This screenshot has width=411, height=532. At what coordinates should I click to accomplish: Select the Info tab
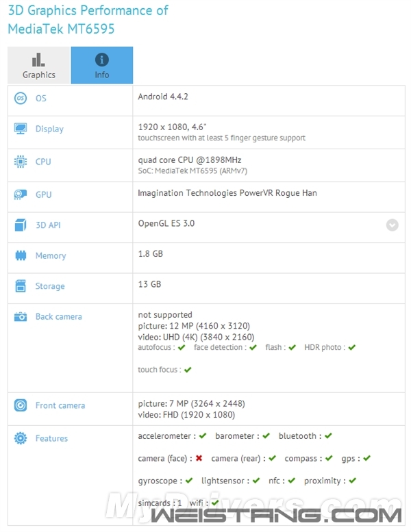(x=102, y=65)
